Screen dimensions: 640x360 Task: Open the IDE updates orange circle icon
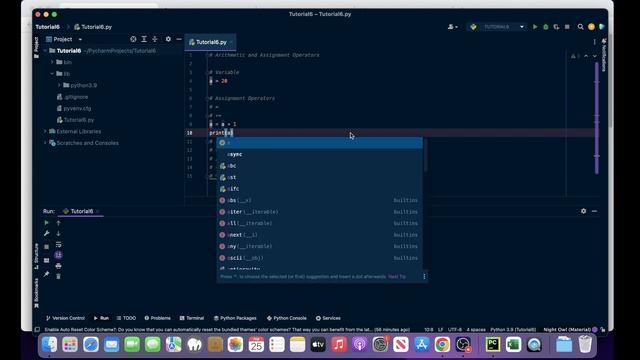[591, 27]
